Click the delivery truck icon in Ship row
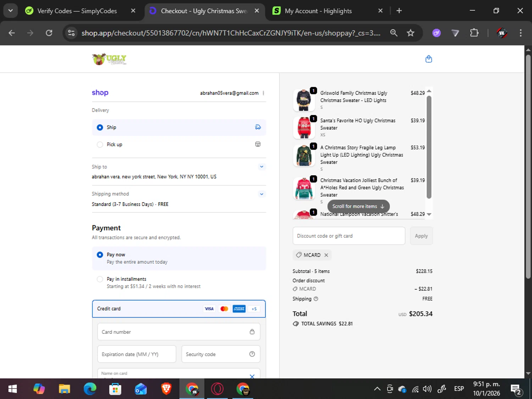This screenshot has height=399, width=532. [258, 127]
